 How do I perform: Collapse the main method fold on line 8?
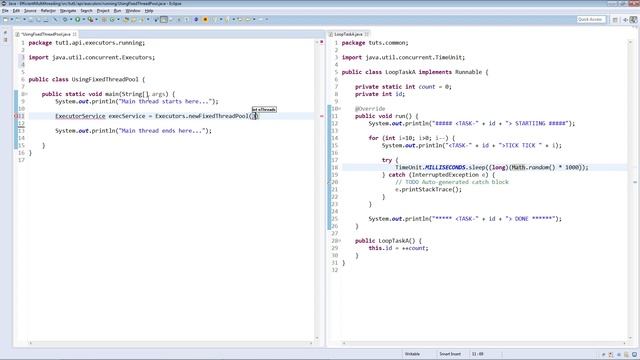coord(27,94)
